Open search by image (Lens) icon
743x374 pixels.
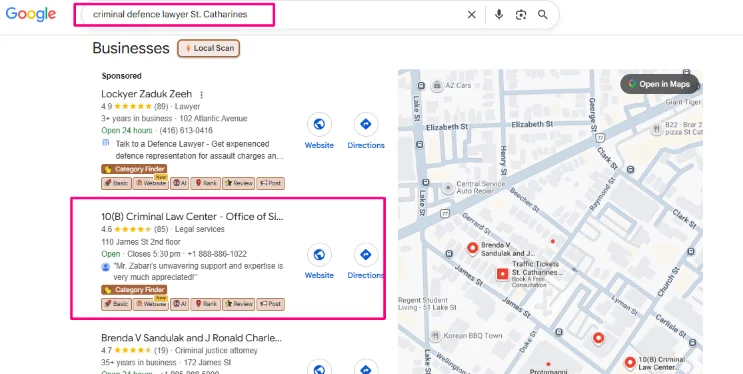521,15
